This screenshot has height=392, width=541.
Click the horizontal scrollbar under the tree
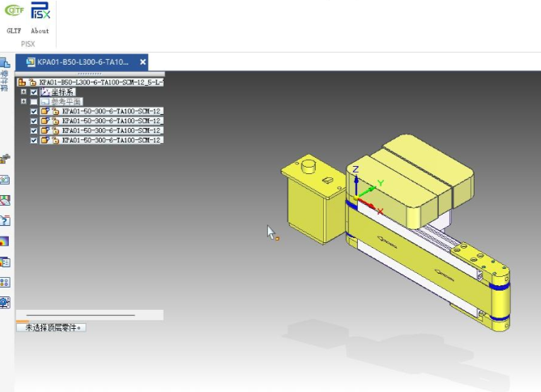coord(81,314)
